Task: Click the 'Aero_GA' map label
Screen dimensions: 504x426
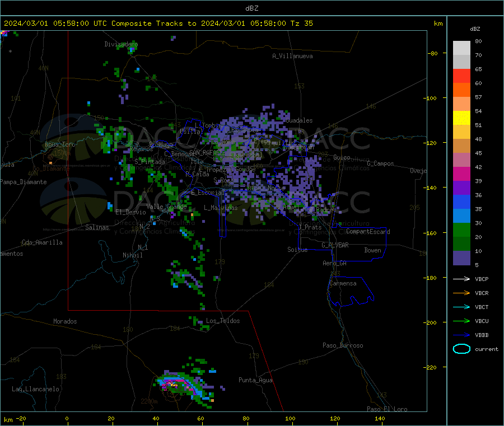Action: coord(334,263)
